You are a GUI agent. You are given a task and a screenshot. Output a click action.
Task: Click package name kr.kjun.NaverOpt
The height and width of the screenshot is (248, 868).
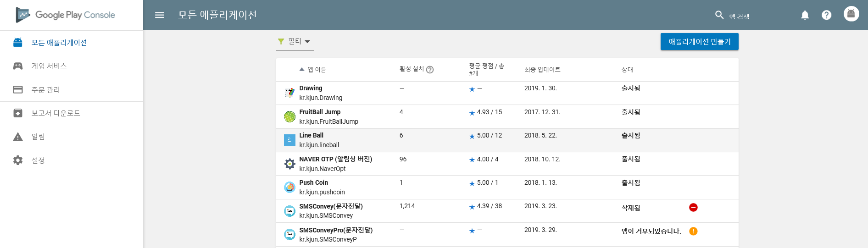click(322, 169)
